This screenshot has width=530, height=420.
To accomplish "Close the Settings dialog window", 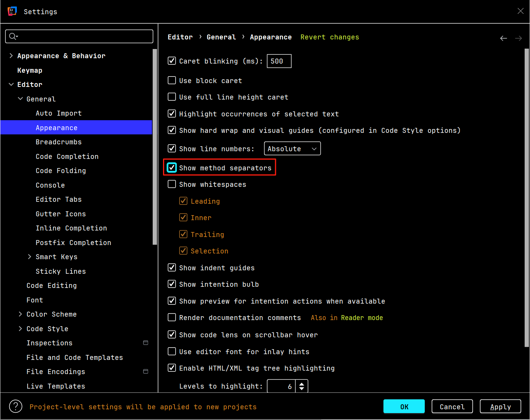I will [520, 11].
